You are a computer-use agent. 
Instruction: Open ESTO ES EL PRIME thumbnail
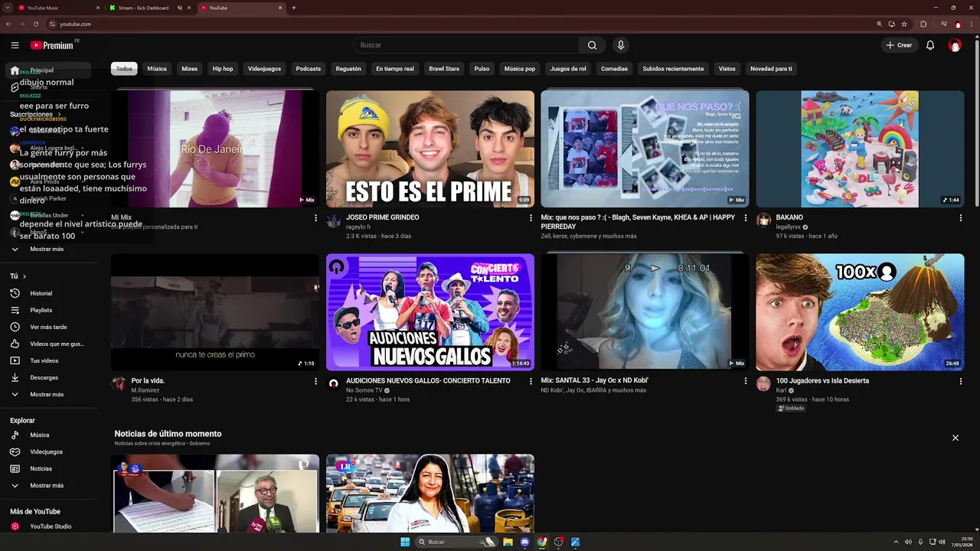(x=430, y=149)
